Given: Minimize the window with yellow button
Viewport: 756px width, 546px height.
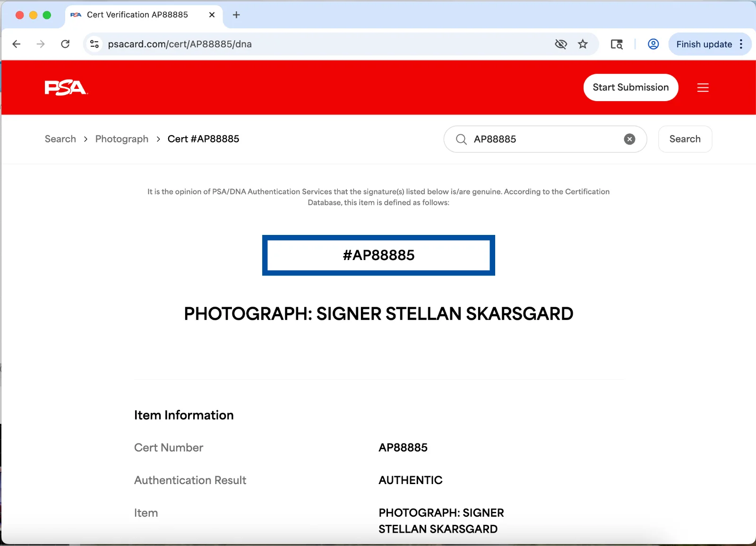Looking at the screenshot, I should 33,15.
